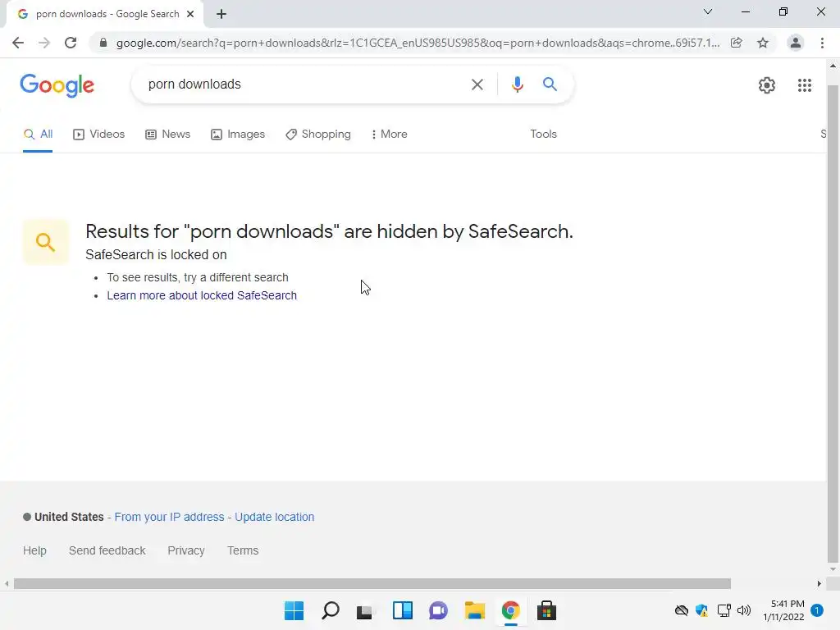
Task: Open Chrome's three-dot menu
Action: (x=822, y=43)
